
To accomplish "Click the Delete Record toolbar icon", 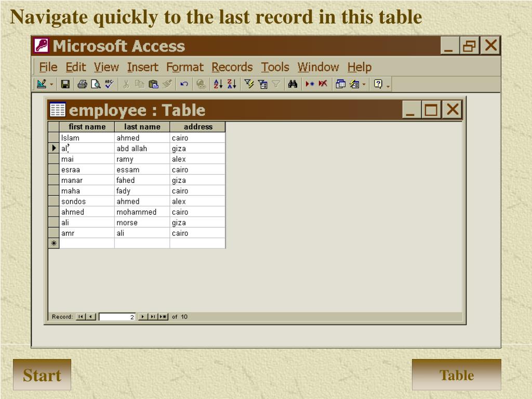I will point(323,84).
